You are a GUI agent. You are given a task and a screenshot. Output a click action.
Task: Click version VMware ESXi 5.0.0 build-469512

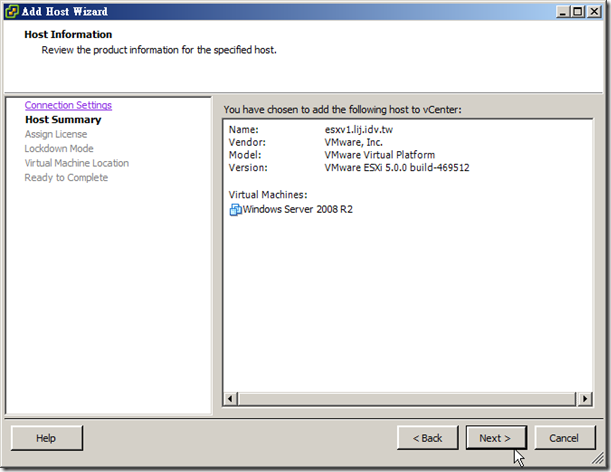pyautogui.click(x=397, y=168)
